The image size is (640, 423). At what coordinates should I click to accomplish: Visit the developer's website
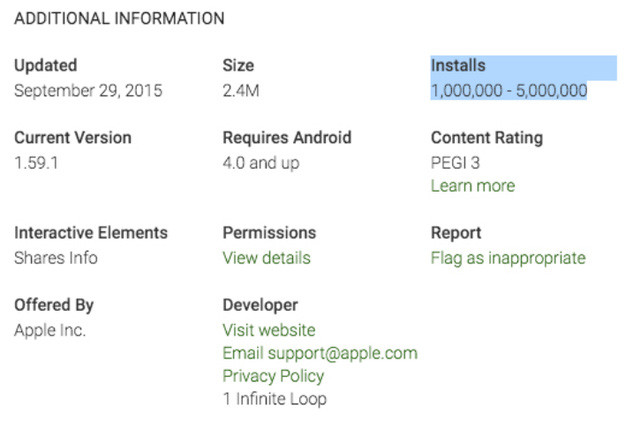pyautogui.click(x=268, y=330)
